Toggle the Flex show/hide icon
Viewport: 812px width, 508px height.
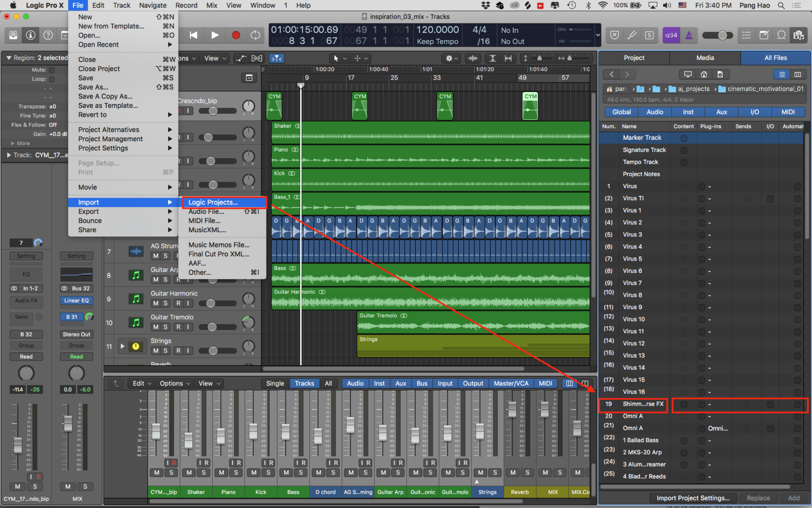coord(257,58)
